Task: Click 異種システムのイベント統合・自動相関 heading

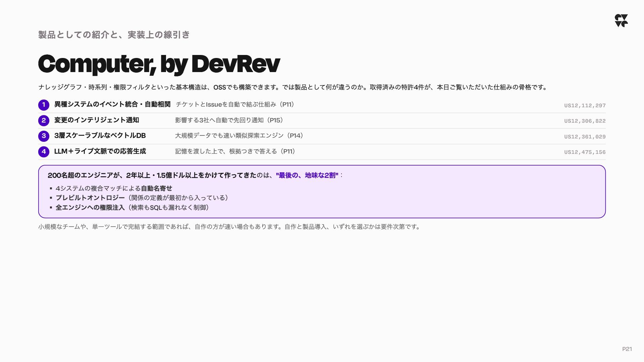Action: (112, 104)
